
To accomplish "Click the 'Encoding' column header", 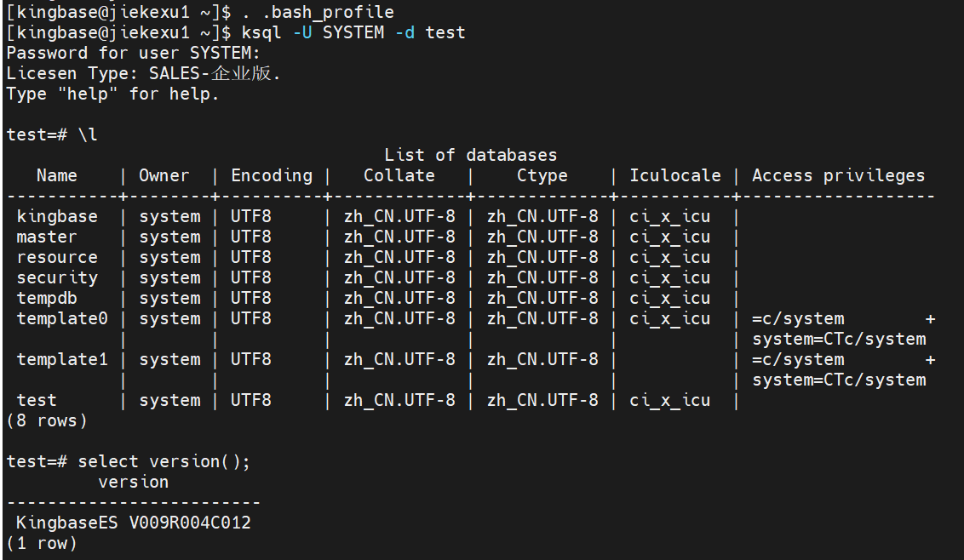I will click(272, 175).
